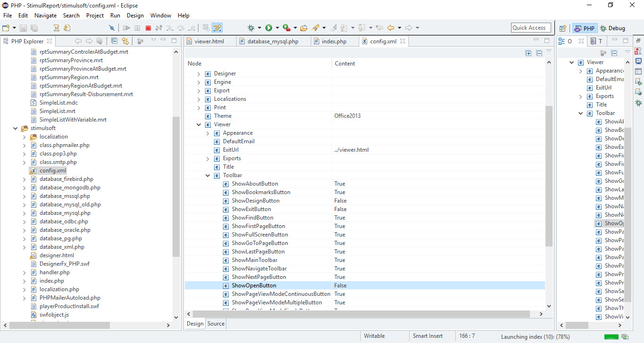
Task: Click the open folder toolbar icon
Action: (x=304, y=28)
